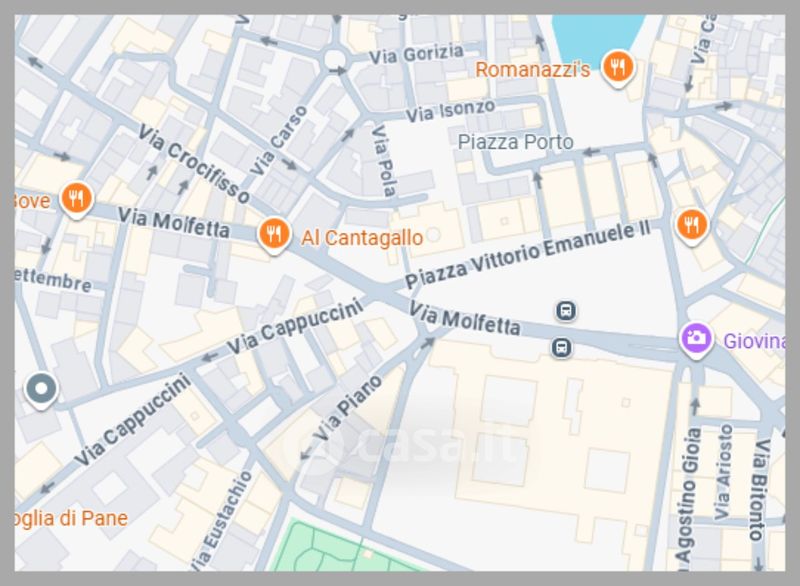Click the roundabout on Via Gorizia

[335, 59]
